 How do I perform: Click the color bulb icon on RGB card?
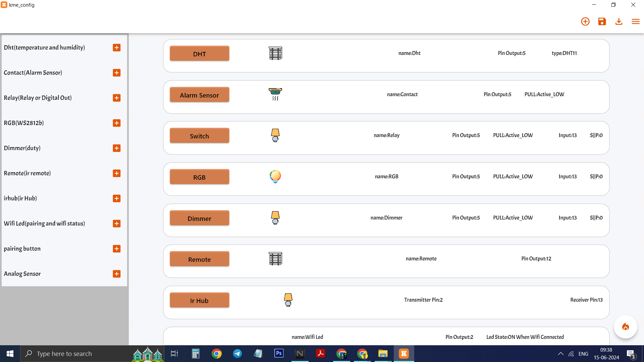[275, 176]
